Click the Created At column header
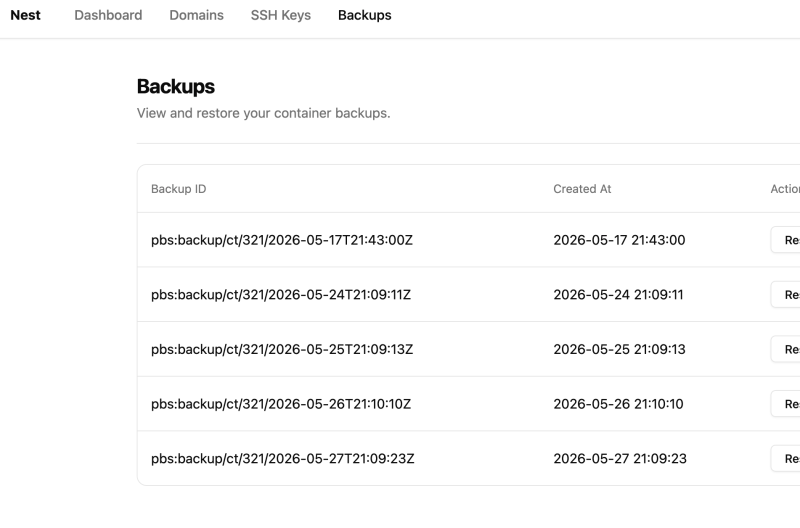The width and height of the screenshot is (800, 528). (582, 189)
